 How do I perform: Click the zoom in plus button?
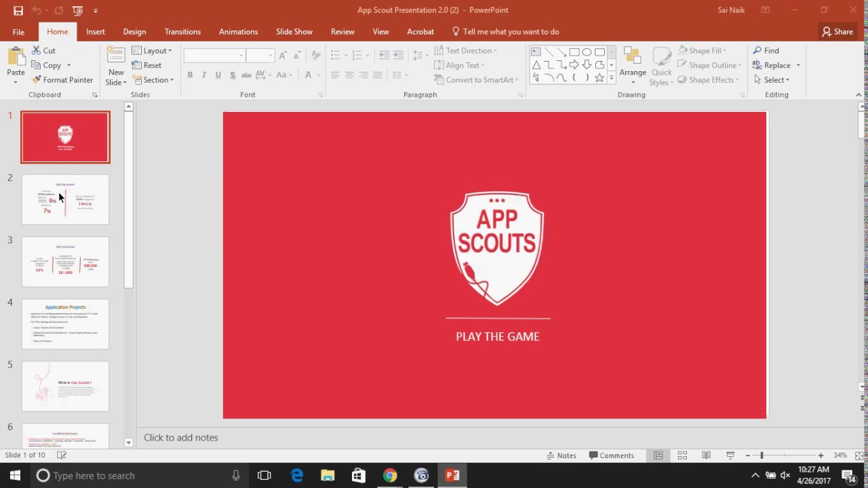click(x=821, y=455)
